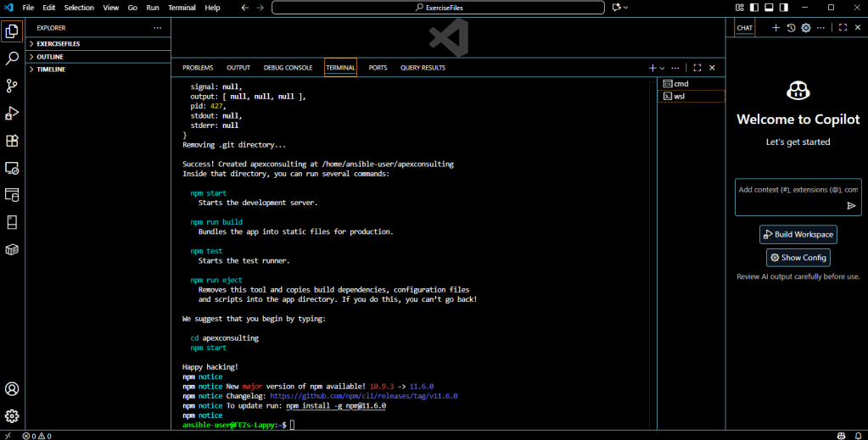This screenshot has height=440, width=868.
Task: Click the Manage gear in activity bar
Action: [12, 415]
